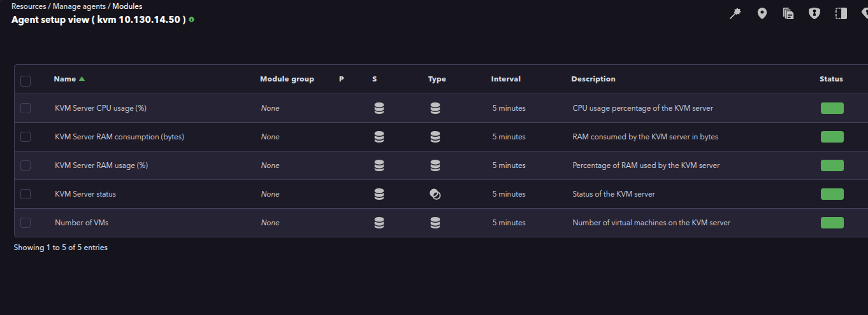The image size is (868, 315).
Task: Click the green sort arrow next to Name
Action: (x=82, y=79)
